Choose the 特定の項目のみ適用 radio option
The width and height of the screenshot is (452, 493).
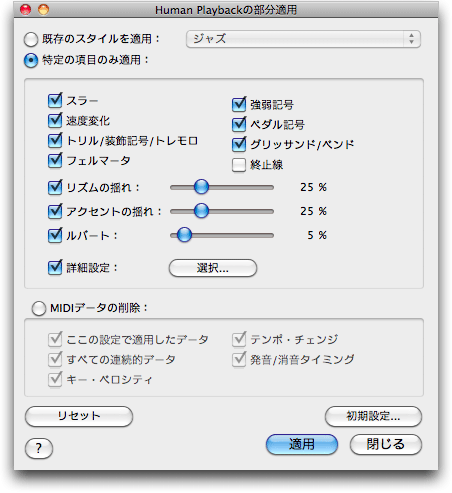(x=31, y=60)
